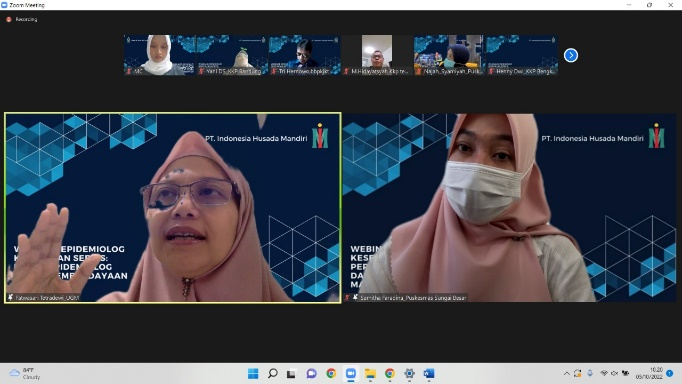Click the battery status tray icon

625,373
